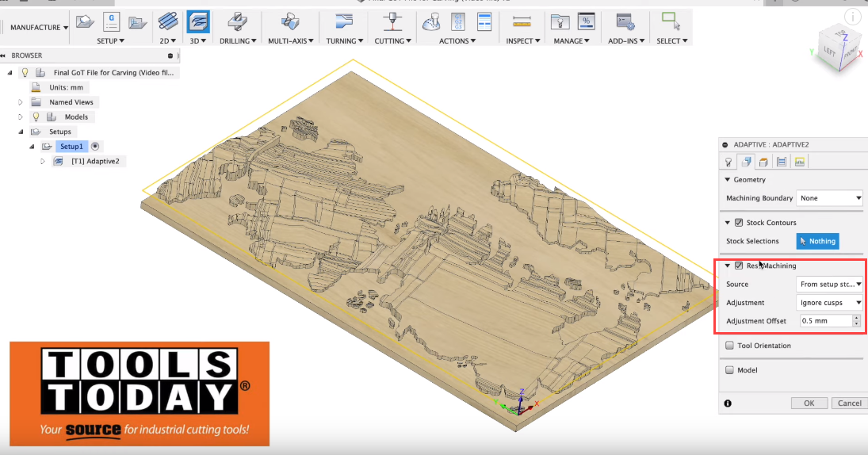Collapse the Geometry section
868x455 pixels.
728,180
